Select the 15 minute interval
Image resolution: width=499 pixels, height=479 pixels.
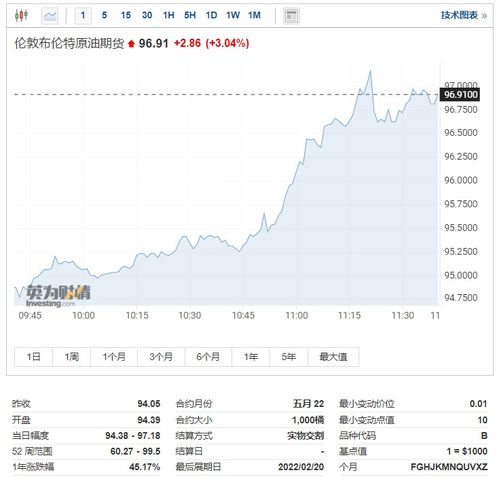click(126, 15)
